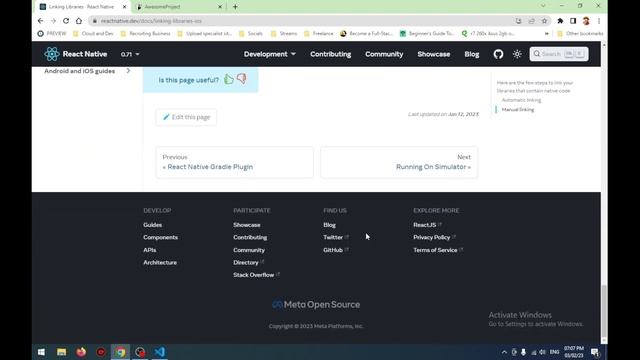Open the footer Privacy Policy link
640x360 pixels.
(434, 237)
